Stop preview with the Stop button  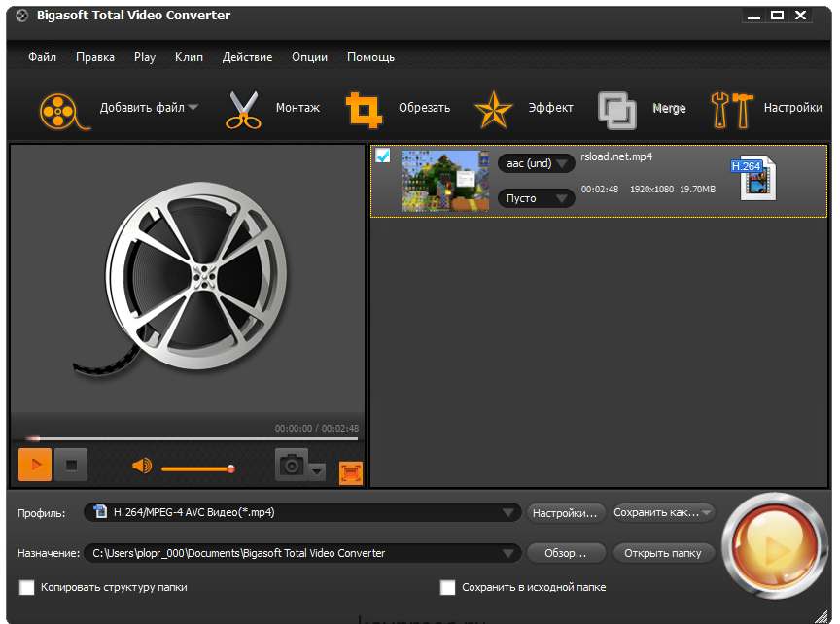71,465
